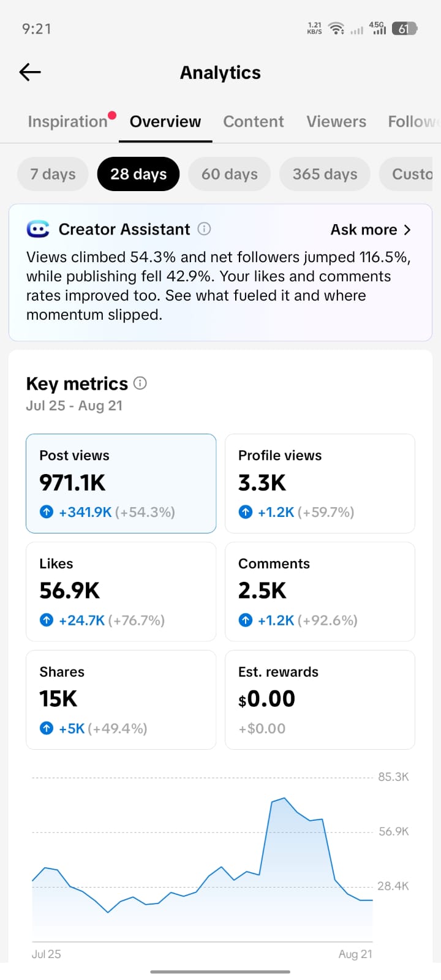441x980 pixels.
Task: Select the 365 days range pill
Action: [x=325, y=174]
